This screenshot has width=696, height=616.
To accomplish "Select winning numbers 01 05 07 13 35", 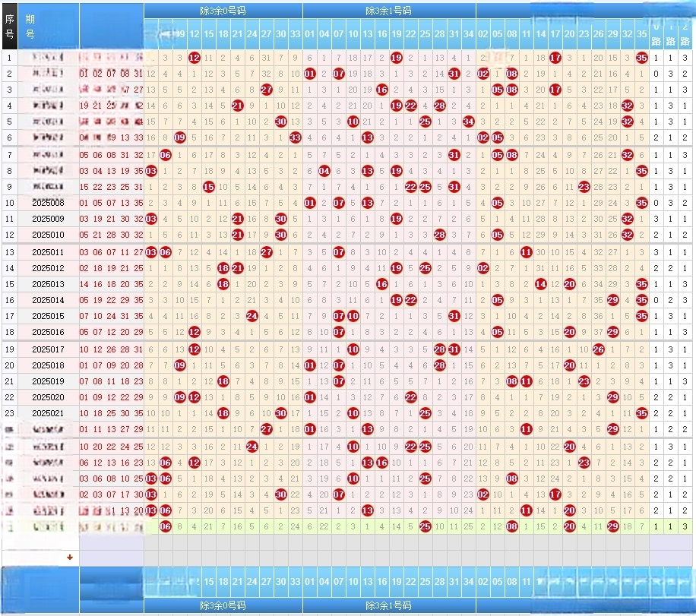I will pyautogui.click(x=112, y=203).
